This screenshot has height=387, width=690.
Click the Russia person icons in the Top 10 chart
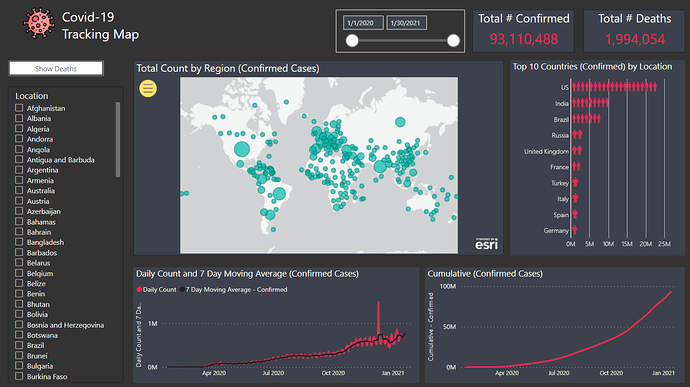pyautogui.click(x=577, y=135)
